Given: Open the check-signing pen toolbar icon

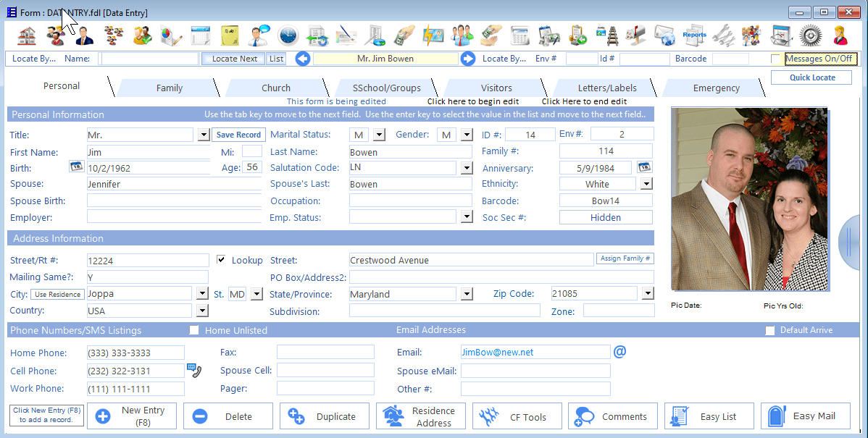Looking at the screenshot, I should point(346,36).
